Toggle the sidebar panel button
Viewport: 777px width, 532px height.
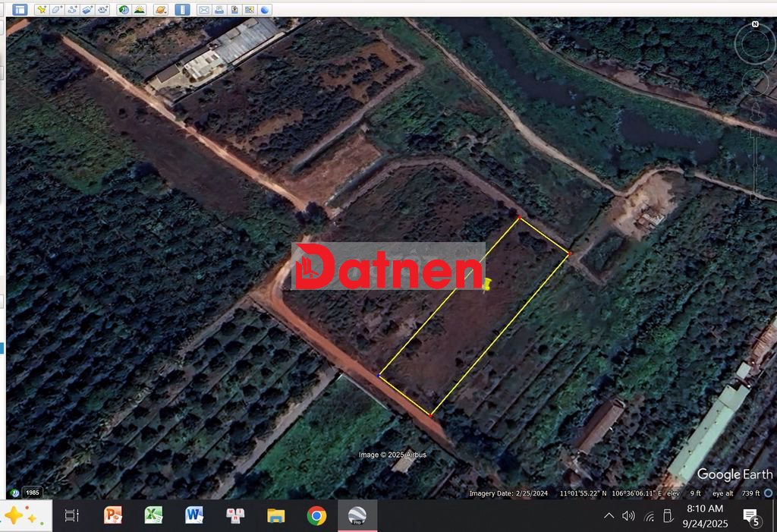click(20, 10)
